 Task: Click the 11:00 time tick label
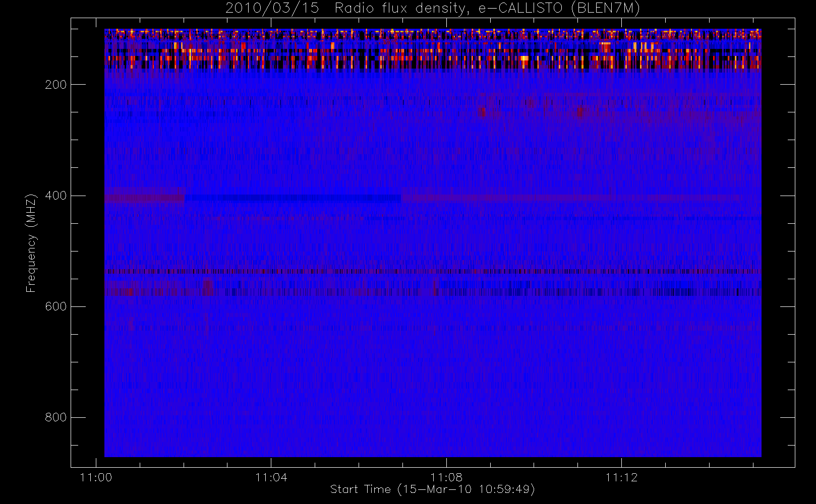[96, 477]
